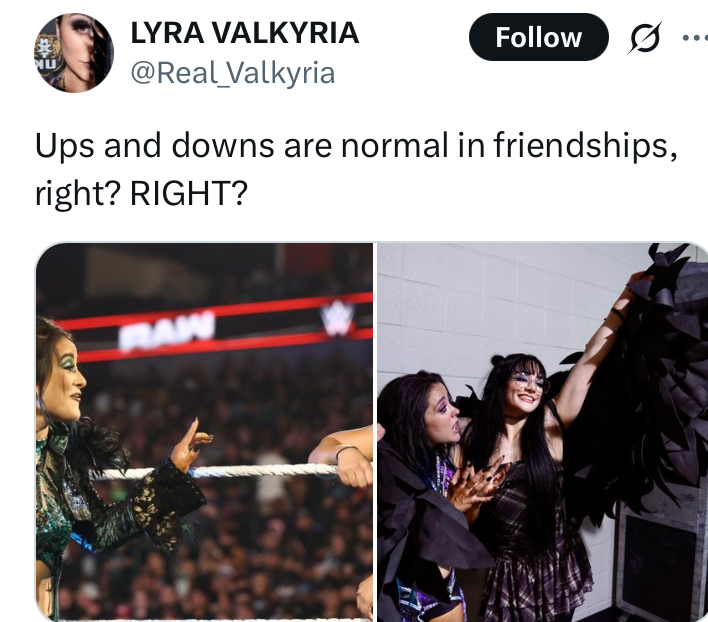Open Lyra Valkyria's profile avatar
The image size is (708, 622).
[74, 53]
